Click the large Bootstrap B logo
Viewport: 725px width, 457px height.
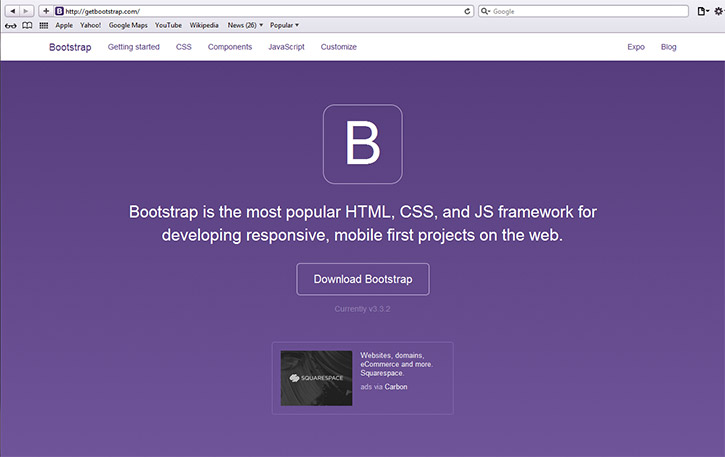point(362,144)
